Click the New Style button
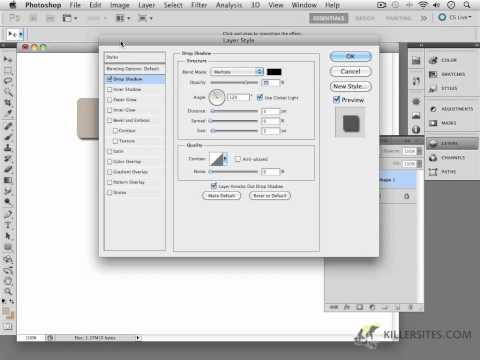 350,86
